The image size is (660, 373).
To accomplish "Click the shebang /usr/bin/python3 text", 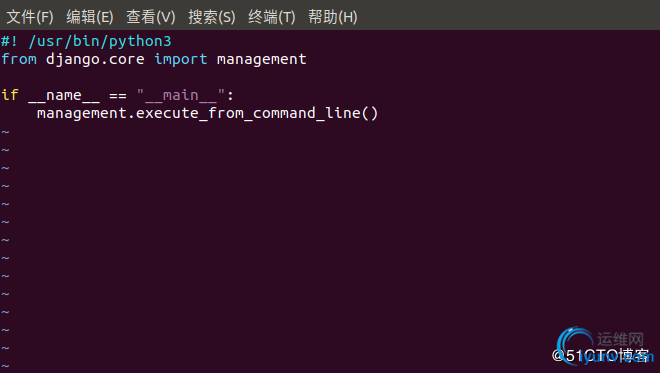I will pyautogui.click(x=99, y=41).
